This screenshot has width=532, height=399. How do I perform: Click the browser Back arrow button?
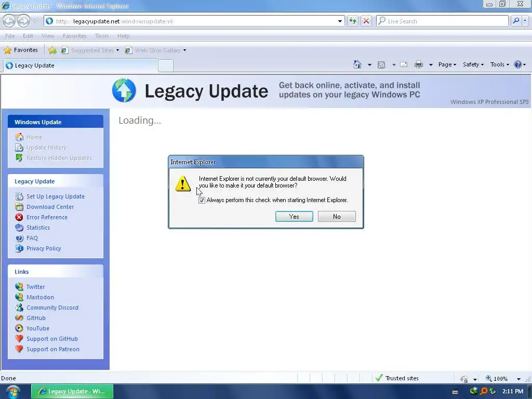(x=9, y=21)
